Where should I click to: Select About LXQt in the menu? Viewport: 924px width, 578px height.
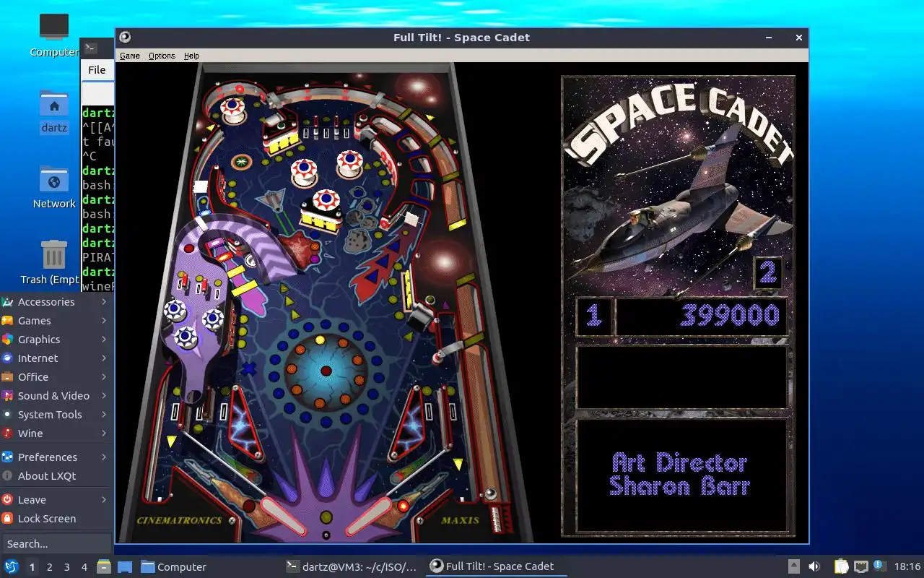pyautogui.click(x=57, y=476)
